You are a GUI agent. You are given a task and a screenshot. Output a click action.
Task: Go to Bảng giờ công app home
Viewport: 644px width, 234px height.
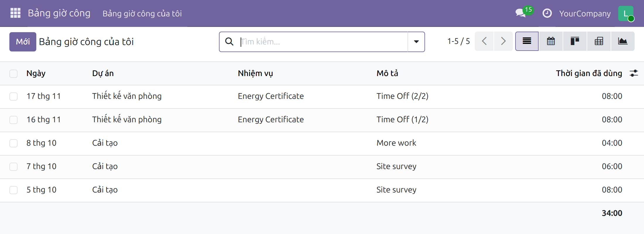59,13
